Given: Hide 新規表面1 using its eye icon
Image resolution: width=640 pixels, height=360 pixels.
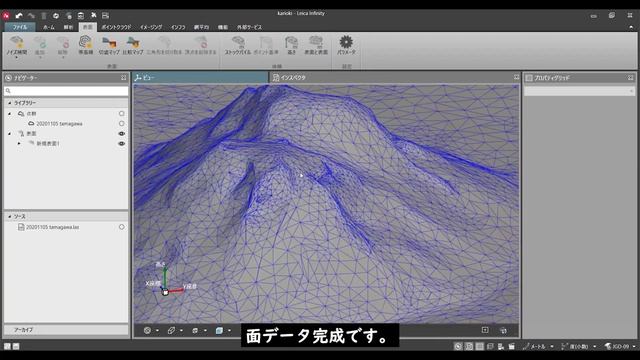Looking at the screenshot, I should [122, 144].
